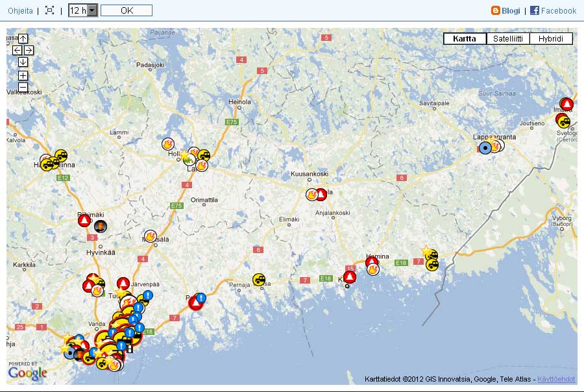Zoom out using the minus button
Viewport: 584px width, 392px height.
23,87
